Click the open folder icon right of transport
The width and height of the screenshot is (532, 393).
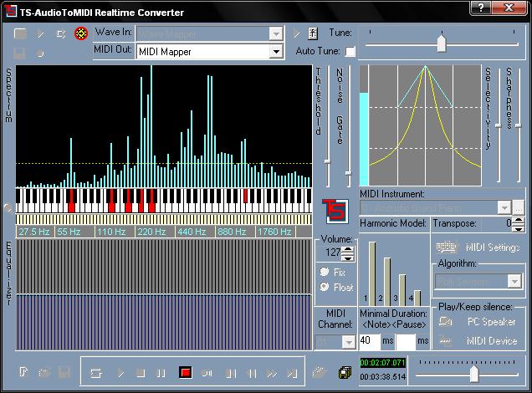tap(318, 372)
